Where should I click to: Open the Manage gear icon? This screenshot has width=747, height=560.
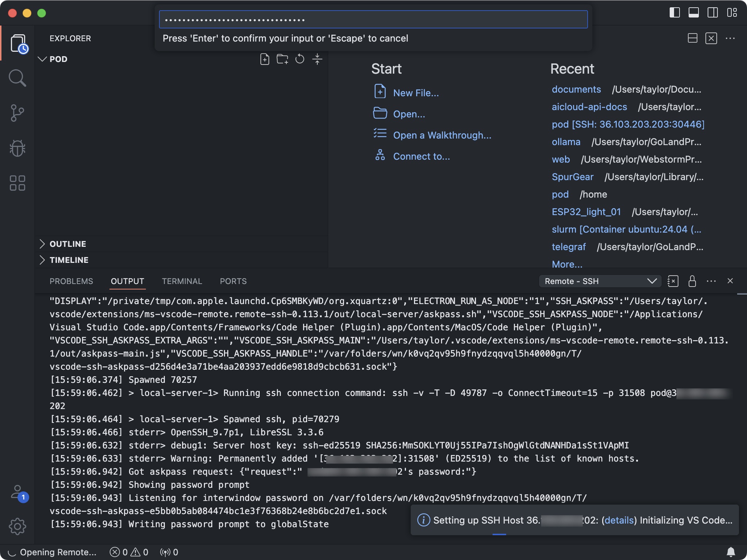pos(18,526)
